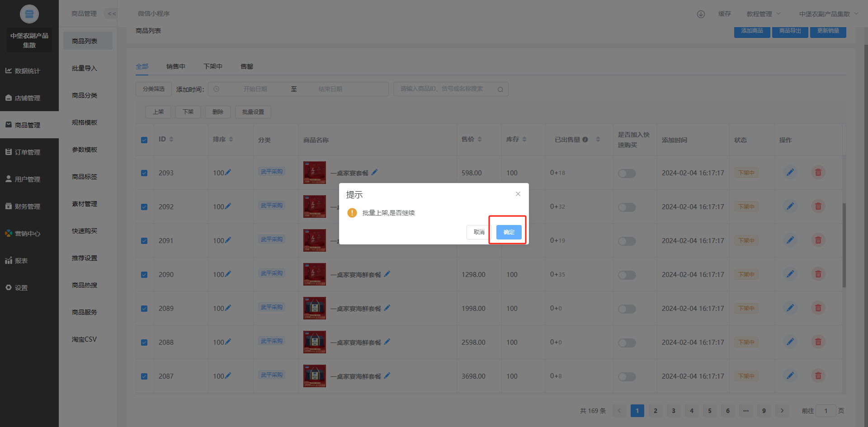Click edit pencil for product 2093 row
This screenshot has width=868, height=427.
pos(790,173)
